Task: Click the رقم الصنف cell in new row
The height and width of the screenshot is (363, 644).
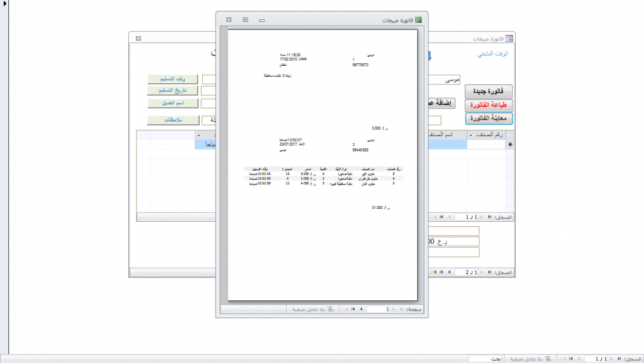Action: (486, 146)
